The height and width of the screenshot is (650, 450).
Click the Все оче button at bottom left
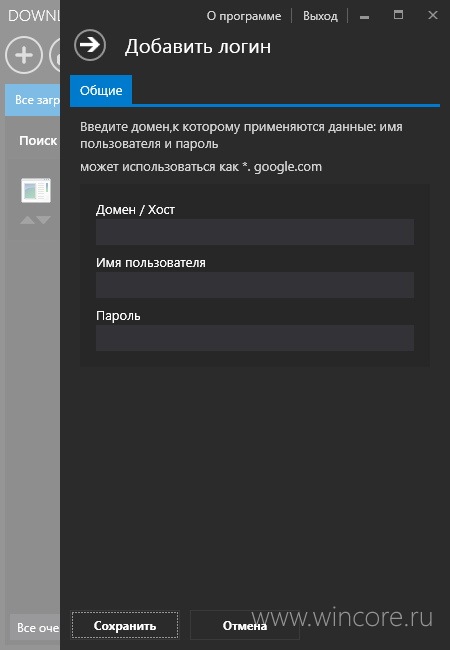click(x=35, y=628)
